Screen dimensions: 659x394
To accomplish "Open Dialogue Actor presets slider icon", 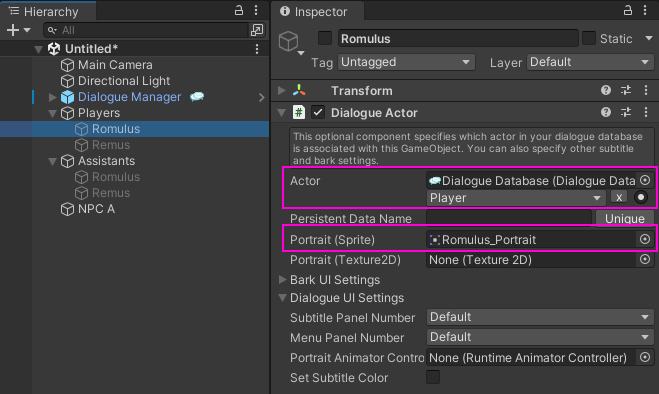I will (626, 112).
